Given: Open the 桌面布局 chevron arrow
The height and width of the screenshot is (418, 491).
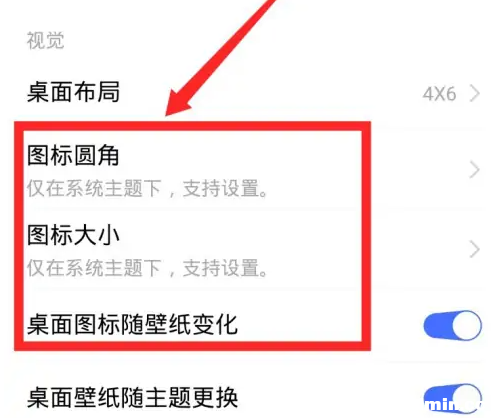Looking at the screenshot, I should (x=474, y=93).
